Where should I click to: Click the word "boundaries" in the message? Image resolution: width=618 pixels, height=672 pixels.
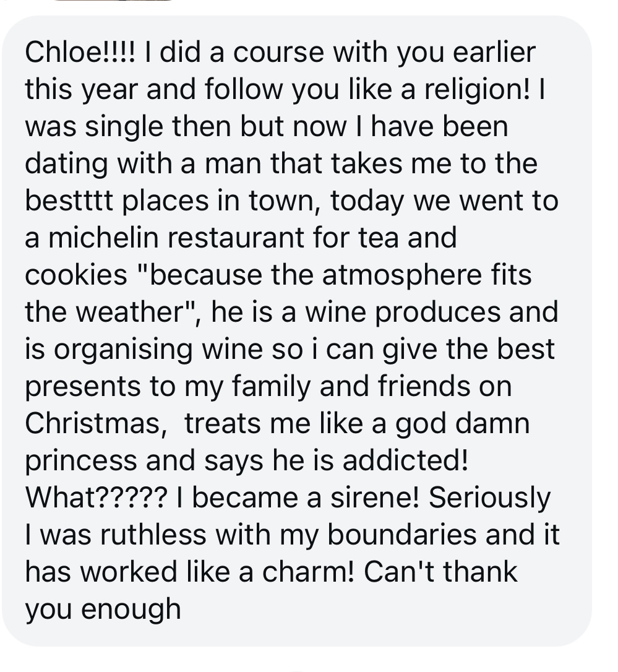click(402, 535)
